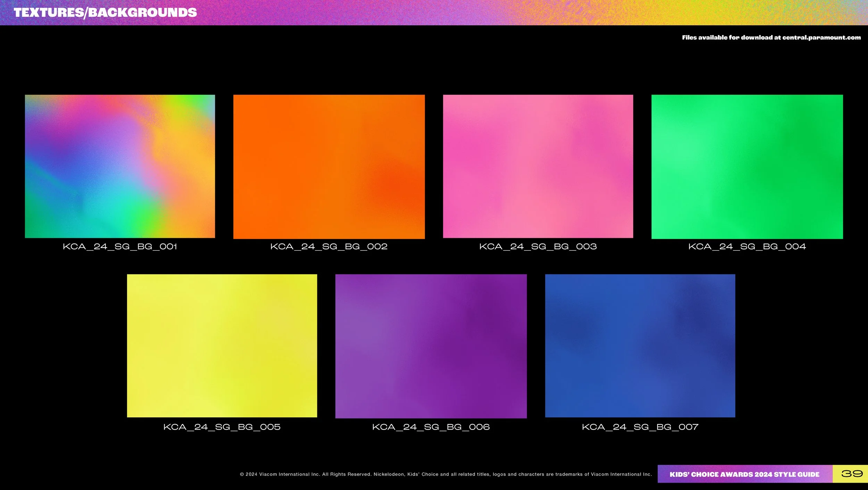Viewport: 868px width, 490px height.
Task: Click the Textures/Backgrounds page heading
Action: (105, 13)
